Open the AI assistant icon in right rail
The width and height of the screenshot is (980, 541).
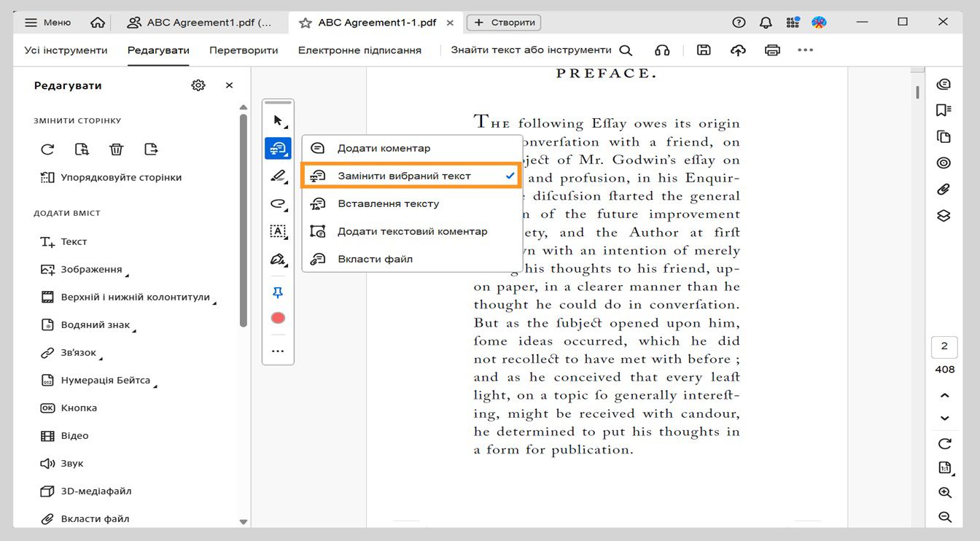[944, 84]
